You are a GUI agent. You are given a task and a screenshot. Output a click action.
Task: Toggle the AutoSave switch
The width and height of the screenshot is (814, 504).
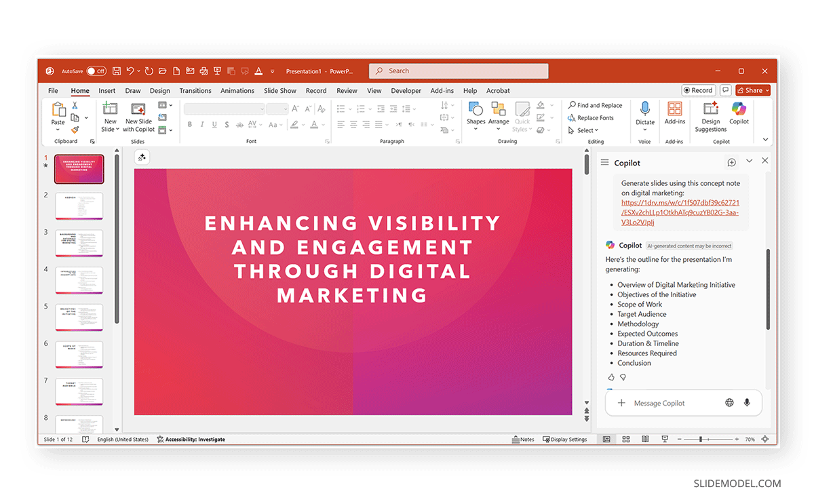click(x=96, y=71)
